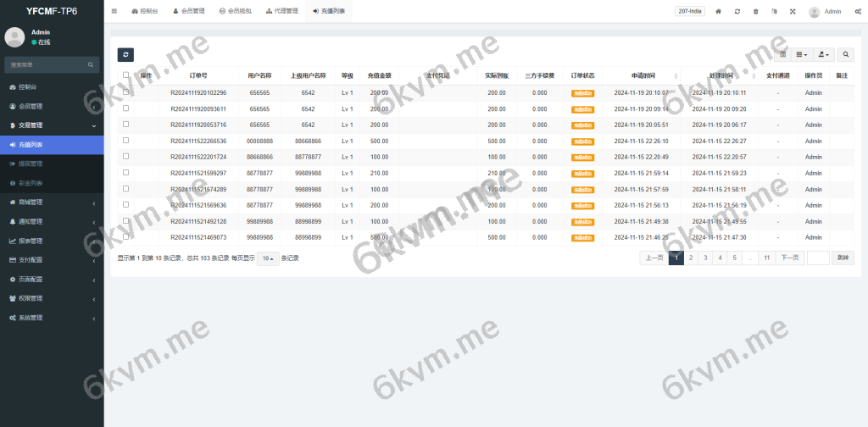Refresh the table with the dark refresh button
Viewport: 868px width, 427px height.
pos(125,54)
